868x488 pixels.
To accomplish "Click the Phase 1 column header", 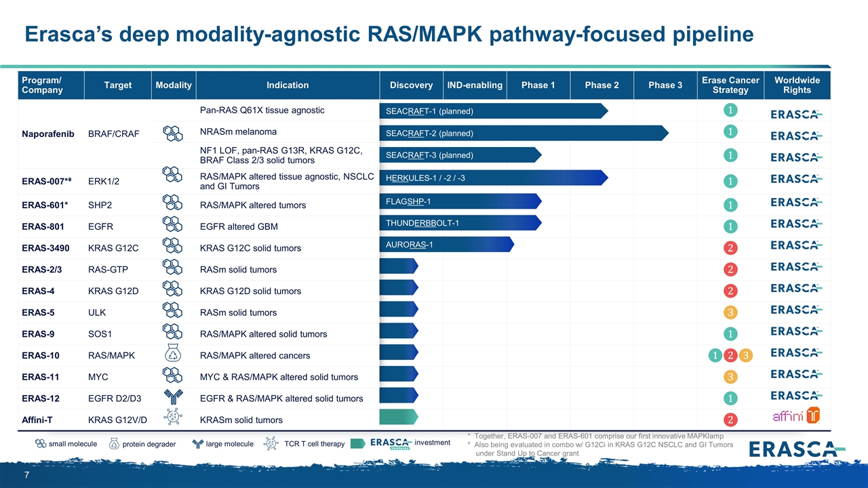I will [x=538, y=85].
